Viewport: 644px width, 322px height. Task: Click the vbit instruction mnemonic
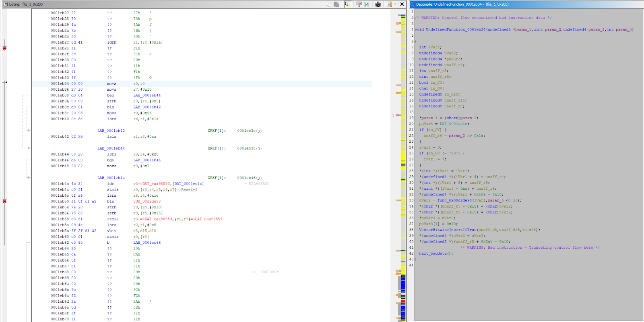[111, 231]
